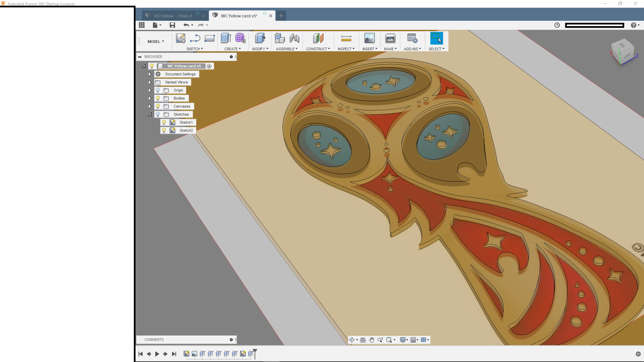Open the CONSTRUCT menu

pos(318,49)
